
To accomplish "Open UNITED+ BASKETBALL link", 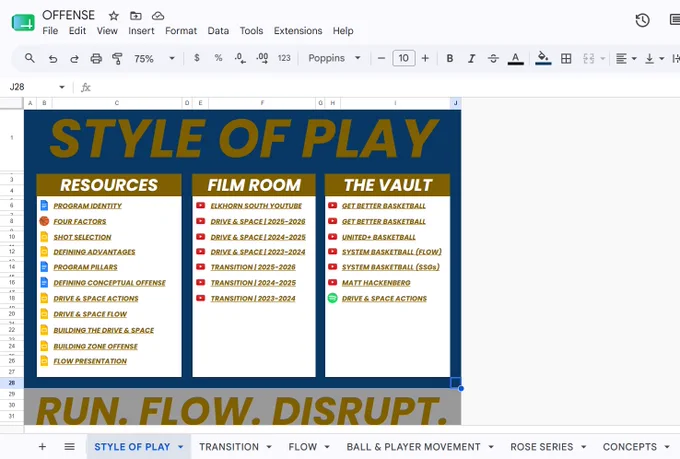I will click(x=379, y=237).
